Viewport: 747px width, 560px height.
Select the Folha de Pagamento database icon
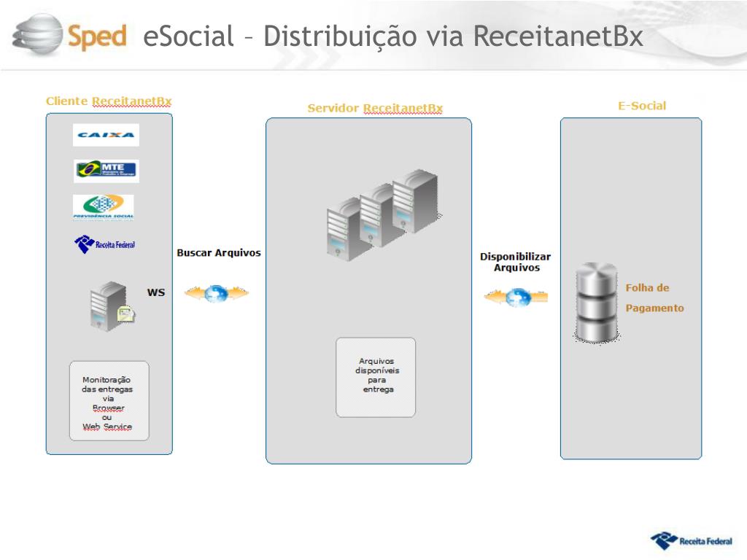(x=597, y=303)
